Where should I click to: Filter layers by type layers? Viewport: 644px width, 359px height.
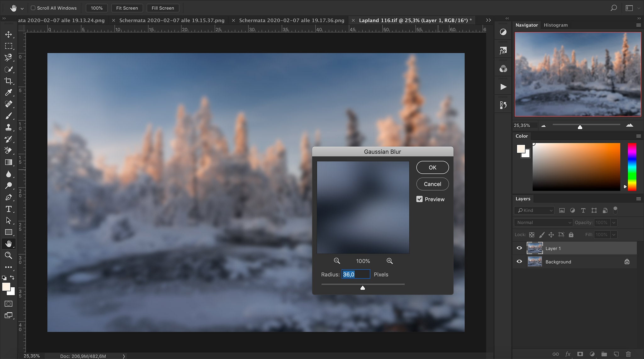(583, 210)
